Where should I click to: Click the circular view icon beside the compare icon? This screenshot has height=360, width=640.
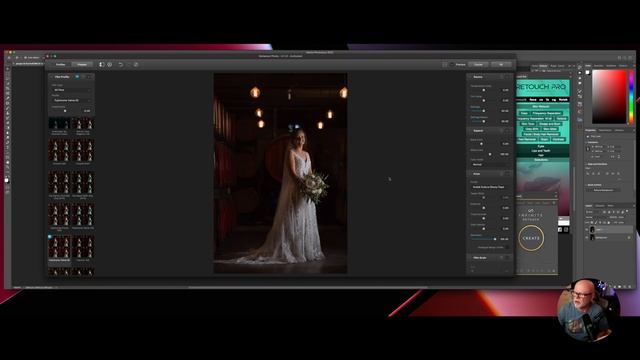pos(110,64)
